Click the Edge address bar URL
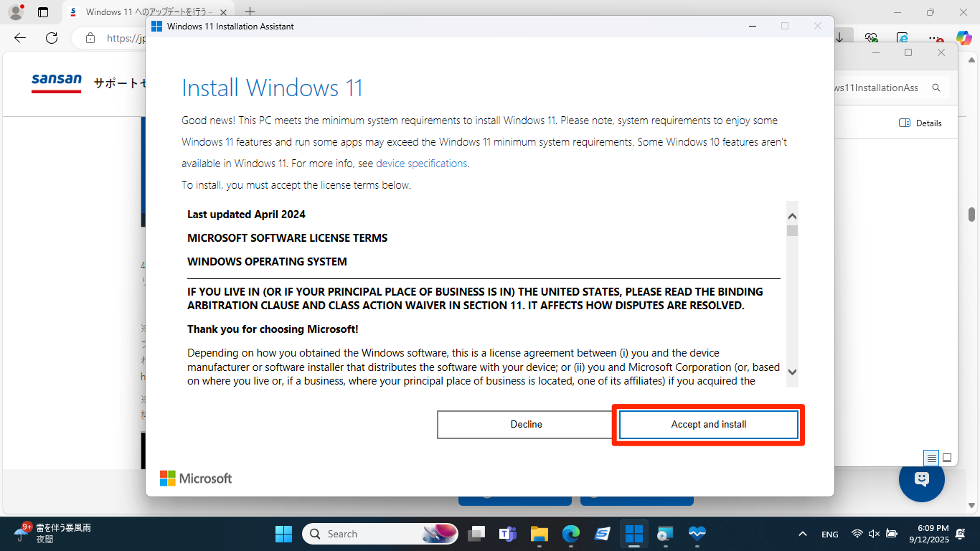980x551 pixels. 128,38
